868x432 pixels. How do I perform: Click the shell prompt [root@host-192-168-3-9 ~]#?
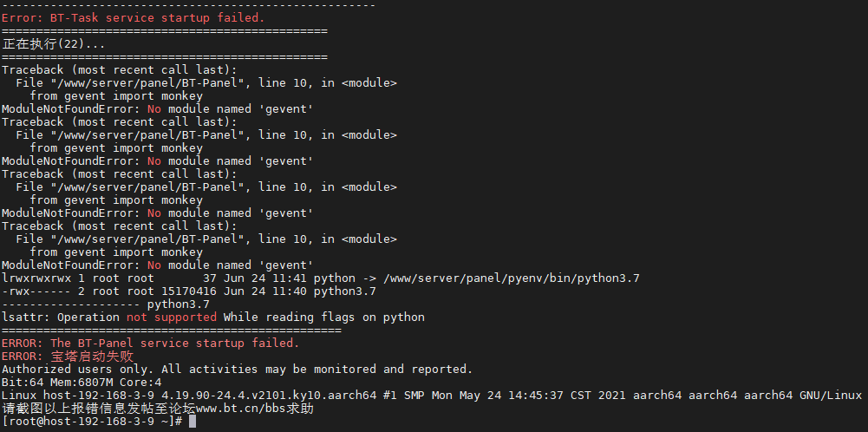(x=92, y=422)
